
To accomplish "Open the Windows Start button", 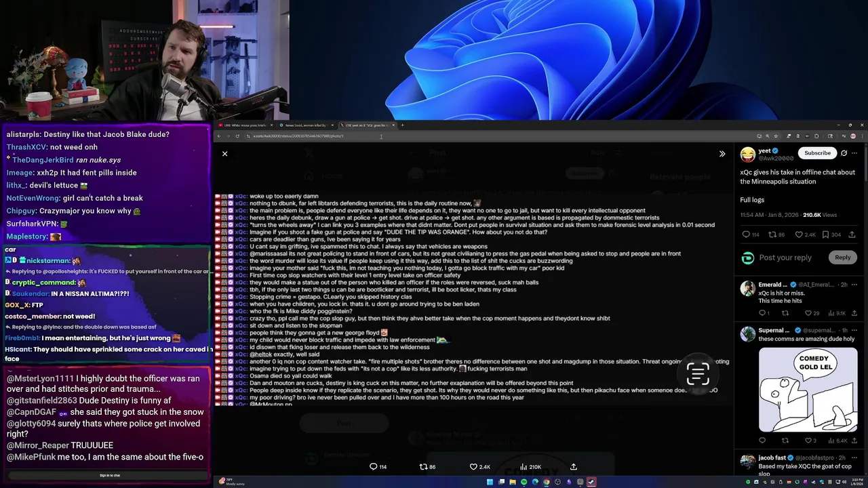I will (x=490, y=482).
